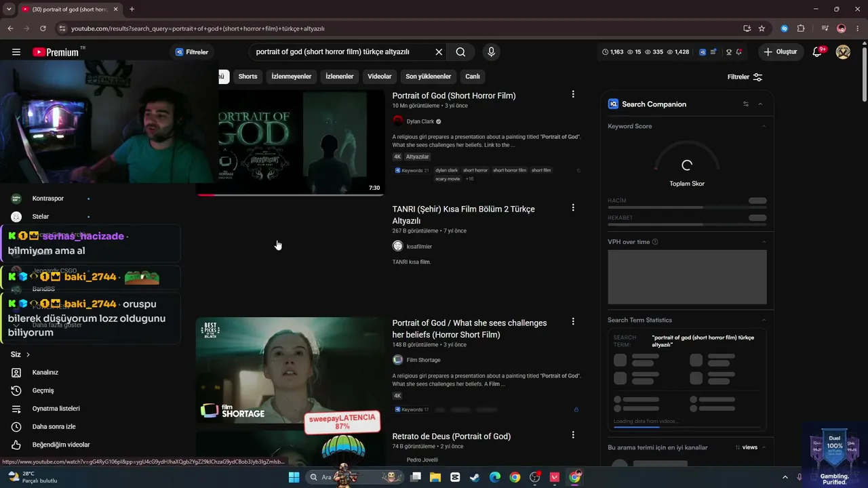Open the Filtreler filter options on right
The width and height of the screenshot is (868, 488).
click(745, 77)
